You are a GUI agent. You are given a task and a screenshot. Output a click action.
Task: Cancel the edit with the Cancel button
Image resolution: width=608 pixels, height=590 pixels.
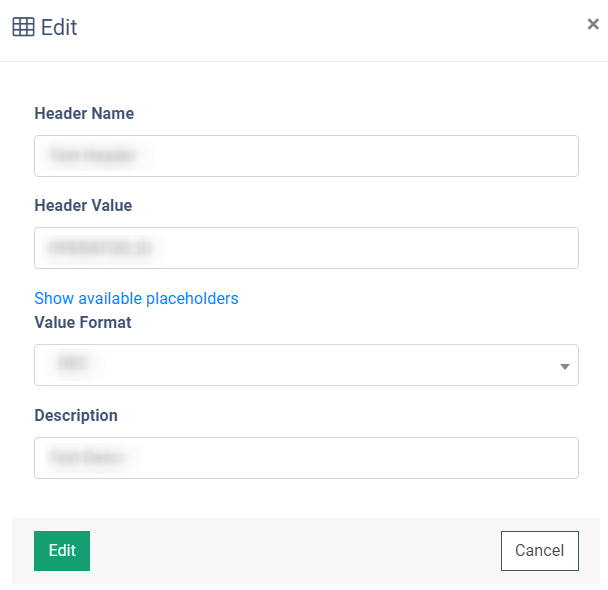coord(540,551)
